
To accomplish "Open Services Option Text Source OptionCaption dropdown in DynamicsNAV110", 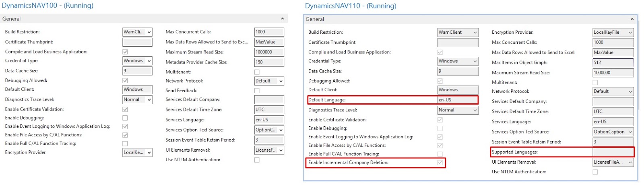I will [x=613, y=132].
